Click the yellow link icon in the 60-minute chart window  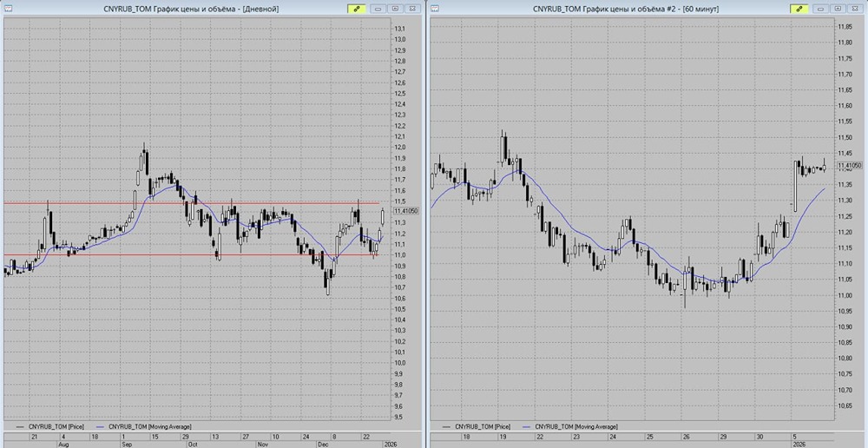[799, 9]
